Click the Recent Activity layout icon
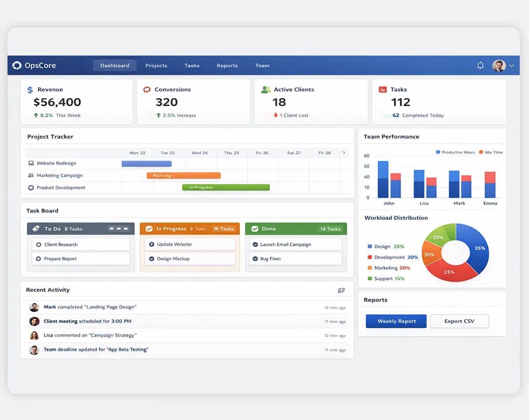This screenshot has height=420, width=529. (341, 290)
